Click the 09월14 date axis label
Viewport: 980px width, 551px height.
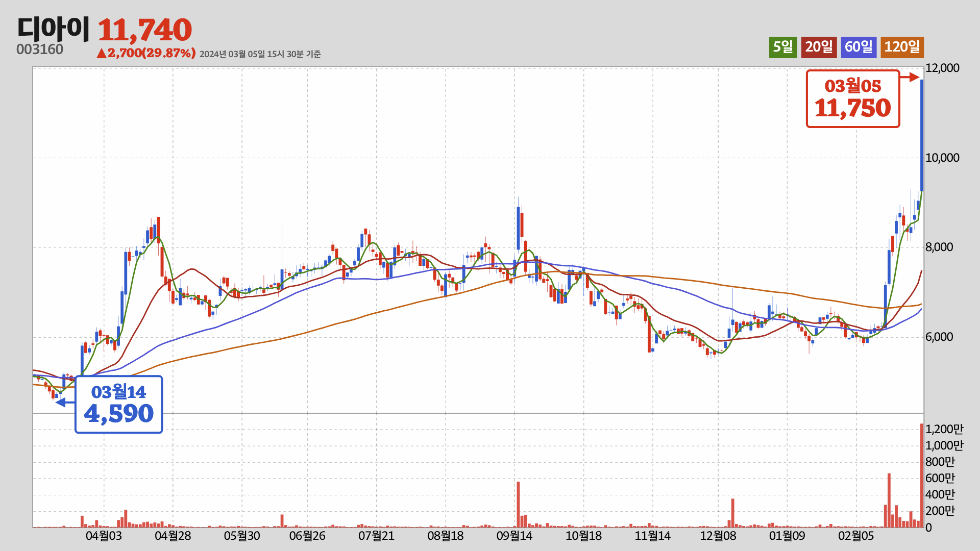point(514,536)
